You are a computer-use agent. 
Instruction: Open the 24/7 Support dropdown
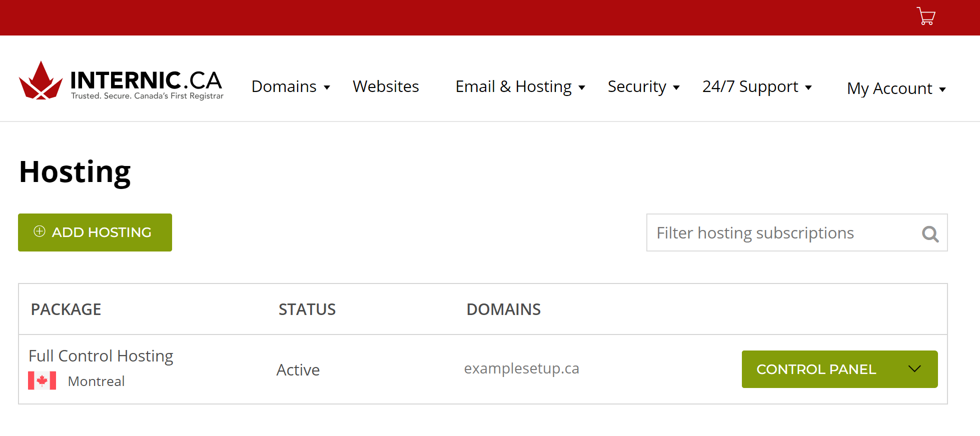[x=757, y=86]
